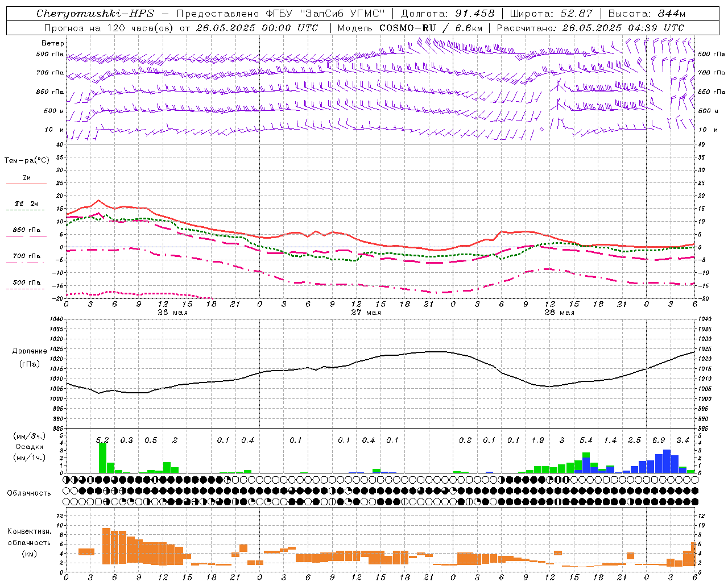Click the 'Тем-ра(°C)' temperature panel label

[x=27, y=161]
